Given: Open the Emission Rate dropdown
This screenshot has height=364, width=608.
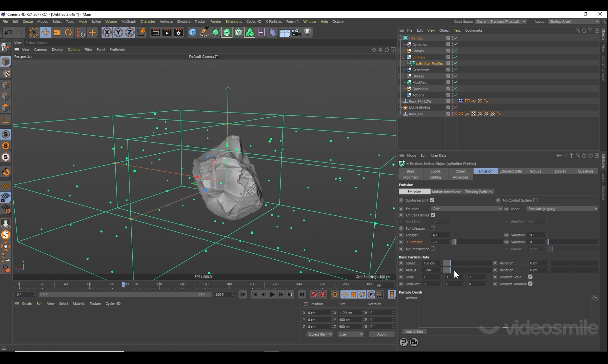Looking at the screenshot, I should click(x=466, y=209).
